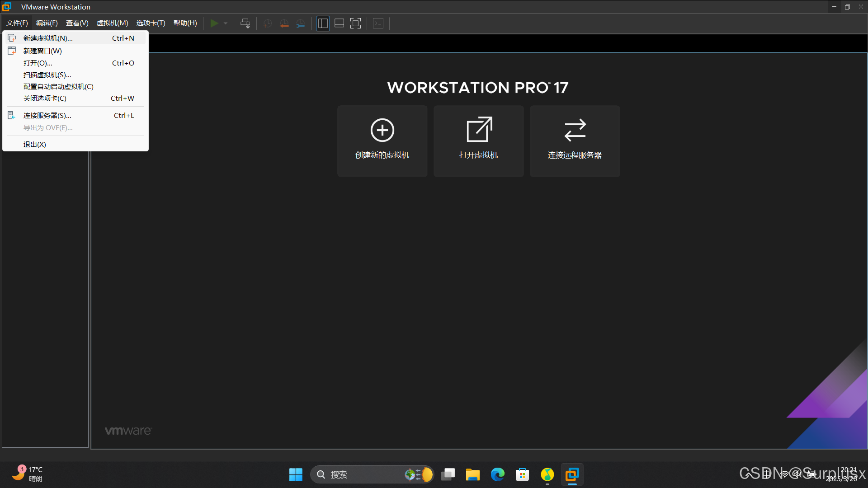Click the revert to snapshot icon
This screenshot has height=488, width=868.
point(284,23)
